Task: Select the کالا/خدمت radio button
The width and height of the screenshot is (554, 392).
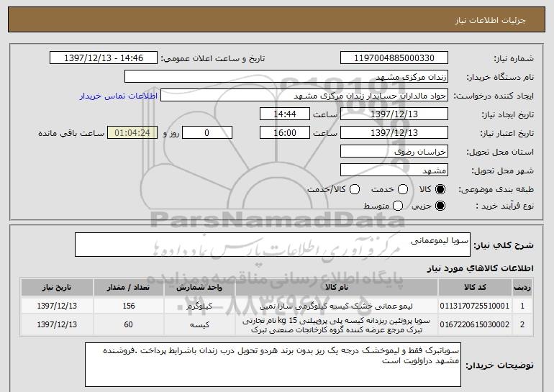Action: pyautogui.click(x=355, y=189)
